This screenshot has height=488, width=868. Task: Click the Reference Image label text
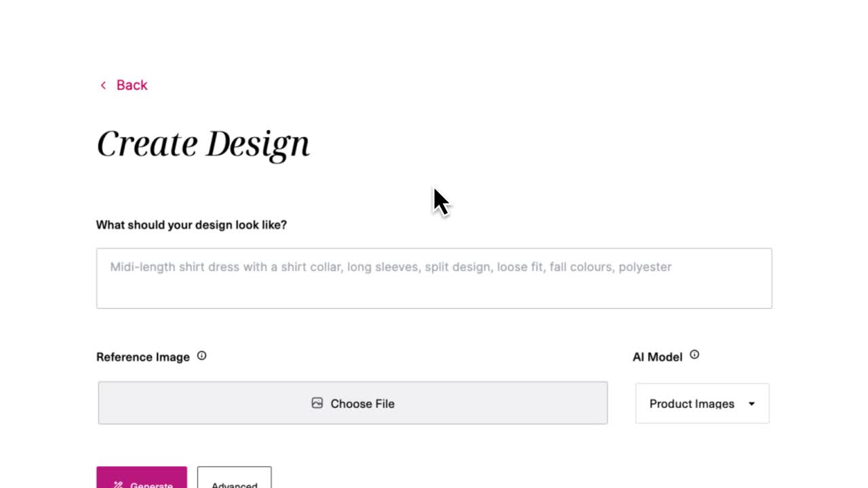(x=143, y=357)
